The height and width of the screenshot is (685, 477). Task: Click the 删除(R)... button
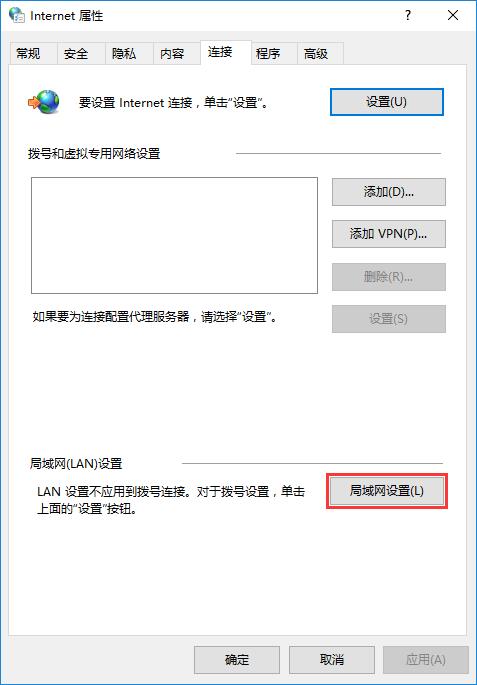(x=389, y=277)
